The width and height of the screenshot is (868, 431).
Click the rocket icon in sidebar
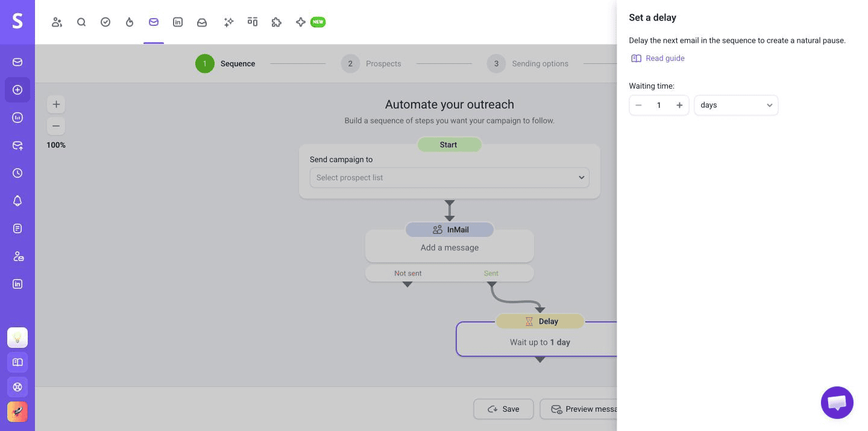[17, 412]
